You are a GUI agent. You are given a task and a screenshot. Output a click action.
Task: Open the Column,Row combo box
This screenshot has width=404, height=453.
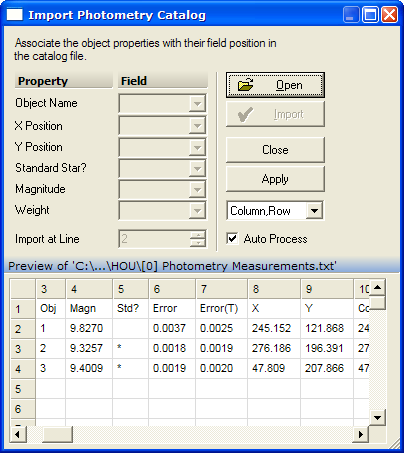coord(314,211)
